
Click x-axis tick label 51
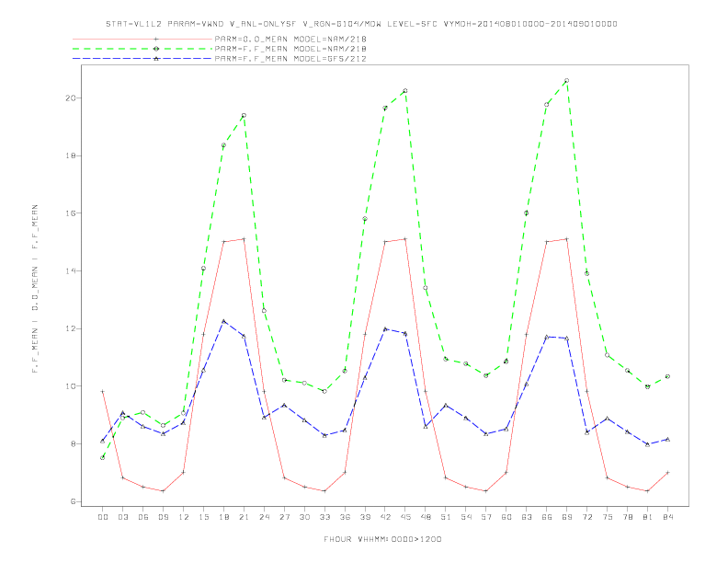point(446,517)
